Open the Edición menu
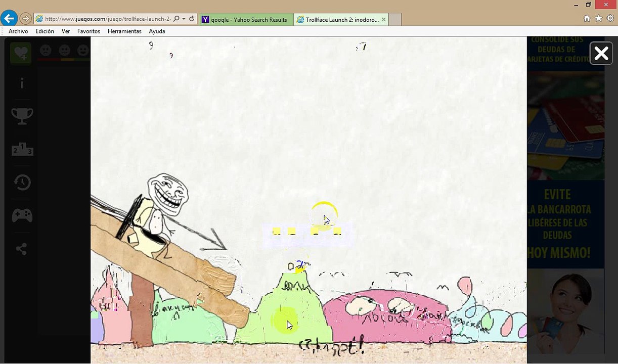Screen dimensions: 618x364 pos(45,31)
